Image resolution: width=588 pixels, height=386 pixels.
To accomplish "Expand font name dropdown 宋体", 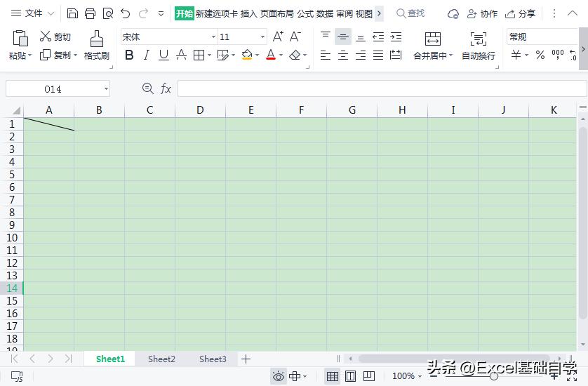I will 213,36.
